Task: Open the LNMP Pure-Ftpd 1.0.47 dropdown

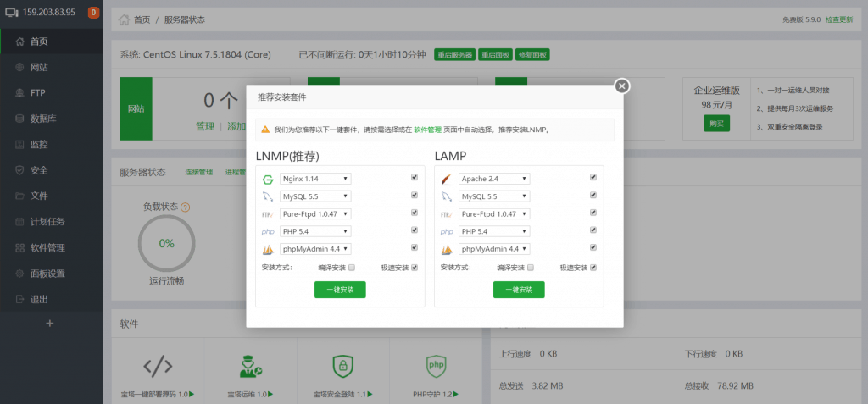Action: pos(315,214)
